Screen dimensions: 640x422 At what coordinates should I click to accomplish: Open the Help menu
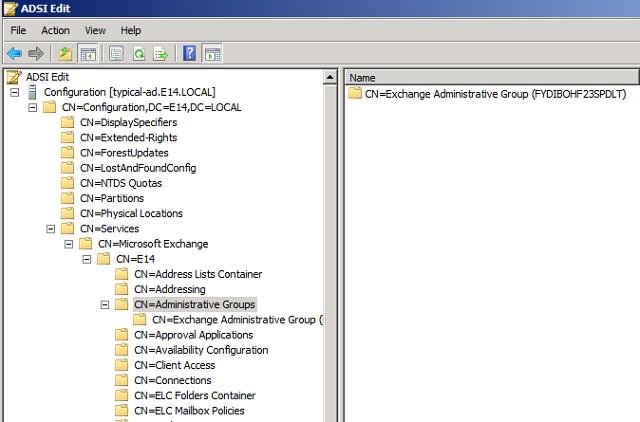coord(131,31)
